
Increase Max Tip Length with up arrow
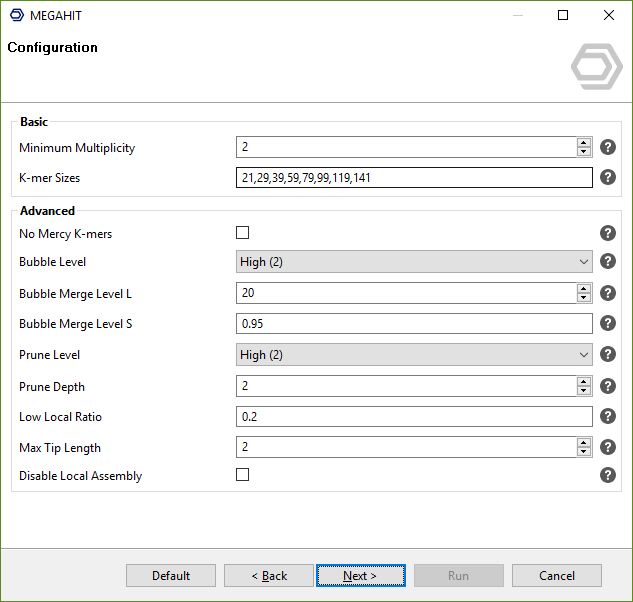pyautogui.click(x=584, y=443)
